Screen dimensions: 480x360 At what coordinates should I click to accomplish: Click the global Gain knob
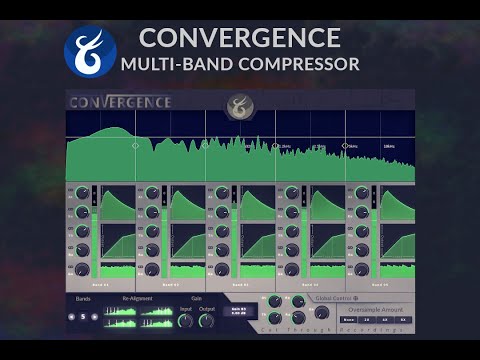322,313
